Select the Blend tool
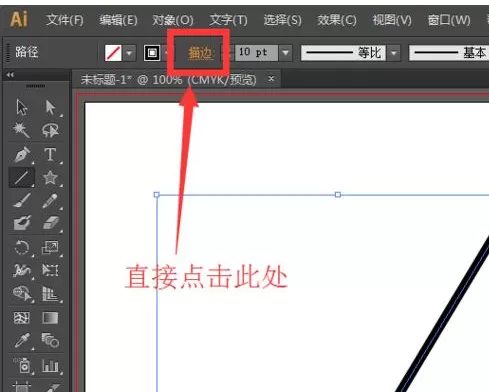The height and width of the screenshot is (392, 489). (x=50, y=341)
